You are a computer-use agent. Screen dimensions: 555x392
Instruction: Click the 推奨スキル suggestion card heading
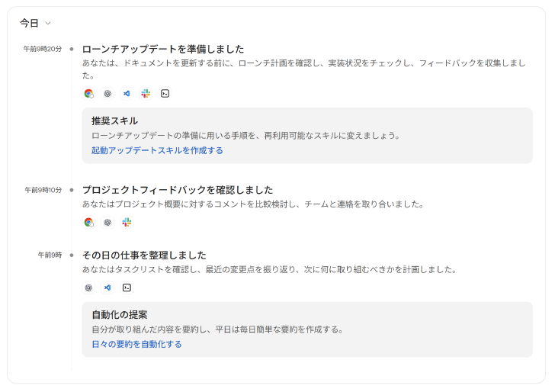114,120
